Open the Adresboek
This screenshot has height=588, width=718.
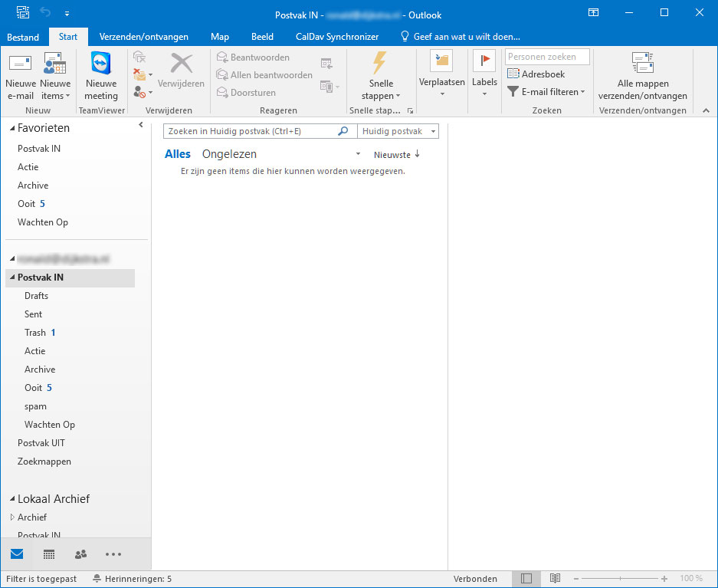(x=536, y=74)
